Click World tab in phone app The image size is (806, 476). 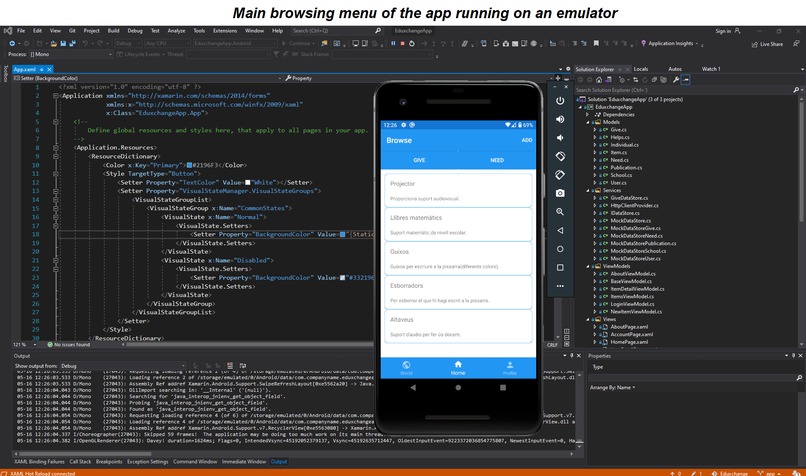(x=406, y=368)
